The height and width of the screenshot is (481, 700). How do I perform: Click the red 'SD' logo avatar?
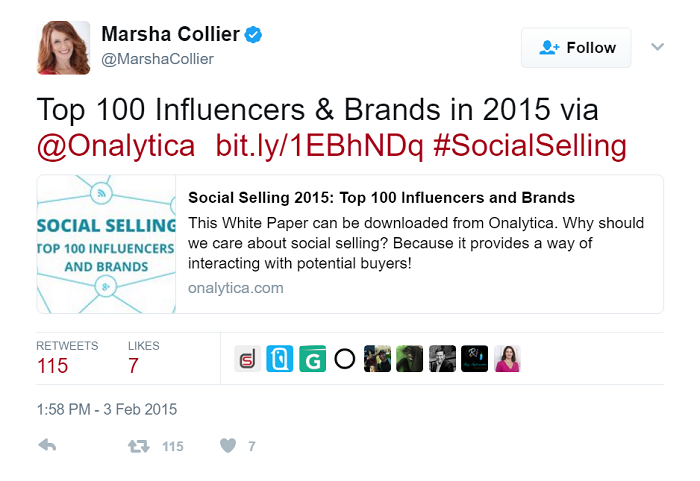click(x=247, y=359)
